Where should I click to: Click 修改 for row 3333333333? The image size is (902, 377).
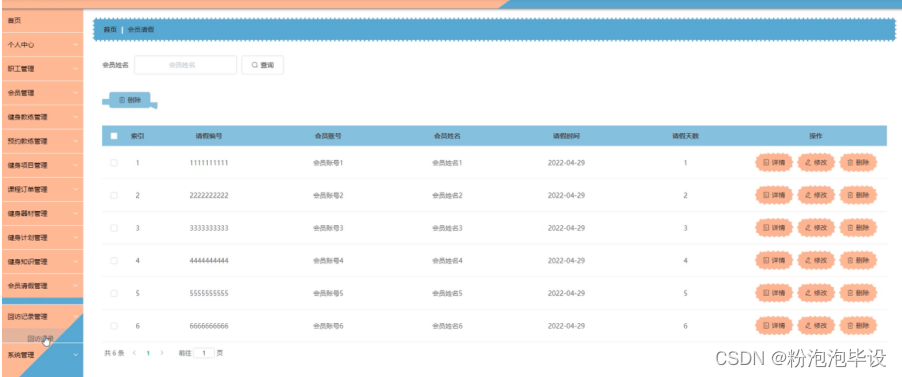816,228
